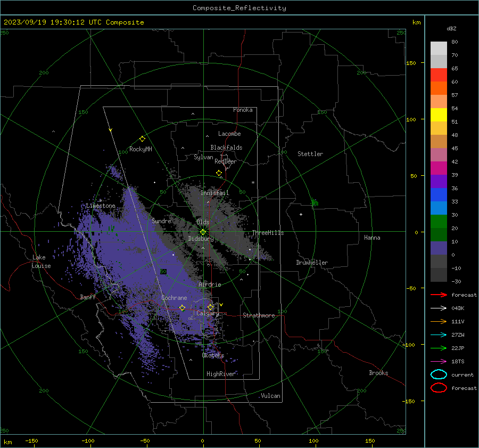Click the Okotoks city label
The width and height of the screenshot is (479, 448).
coord(213,355)
